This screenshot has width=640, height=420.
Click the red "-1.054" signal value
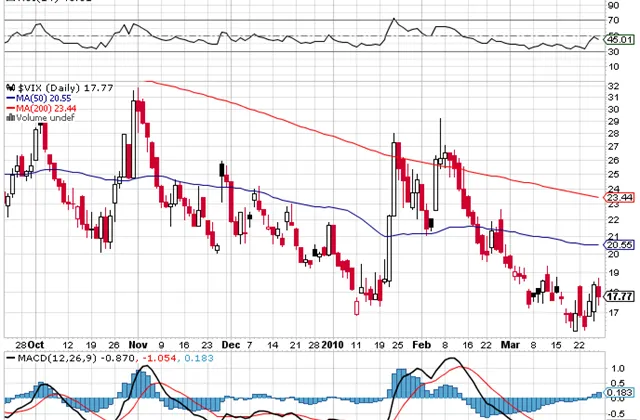[x=159, y=358]
